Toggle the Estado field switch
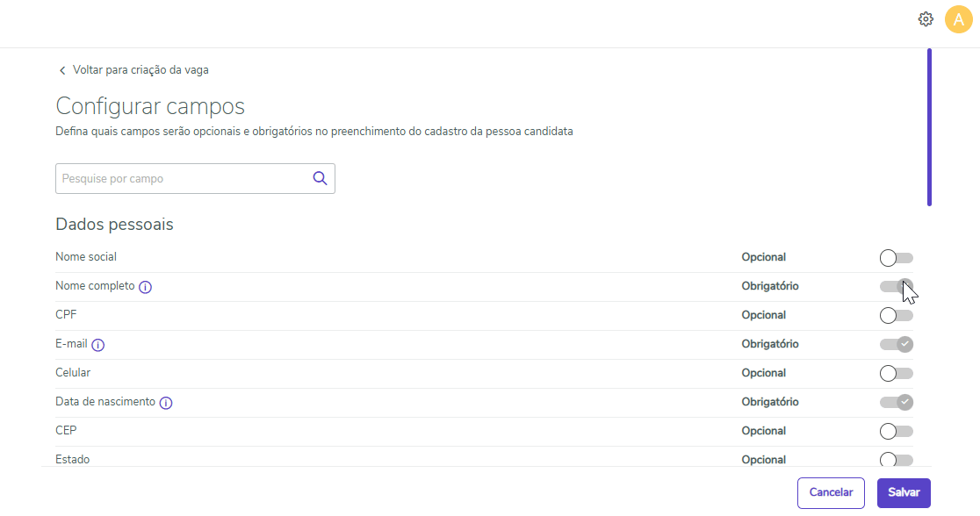Viewport: 980px width, 516px height. [896, 459]
